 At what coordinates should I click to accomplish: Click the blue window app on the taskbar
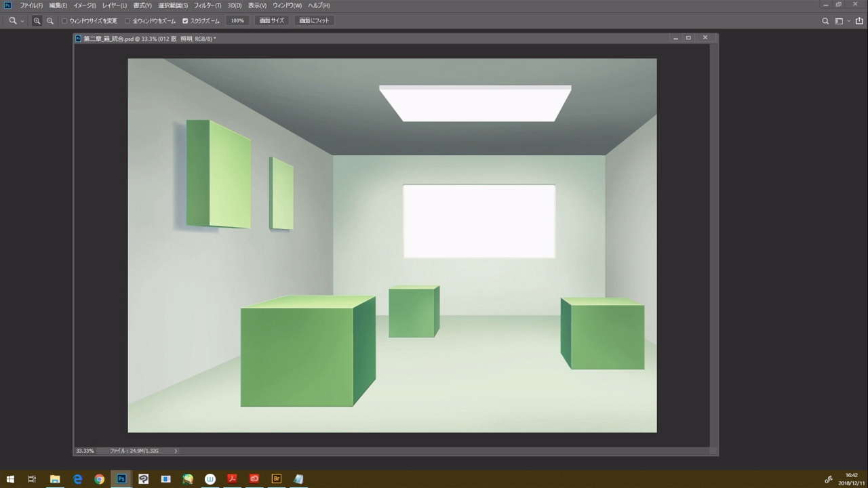(x=165, y=479)
